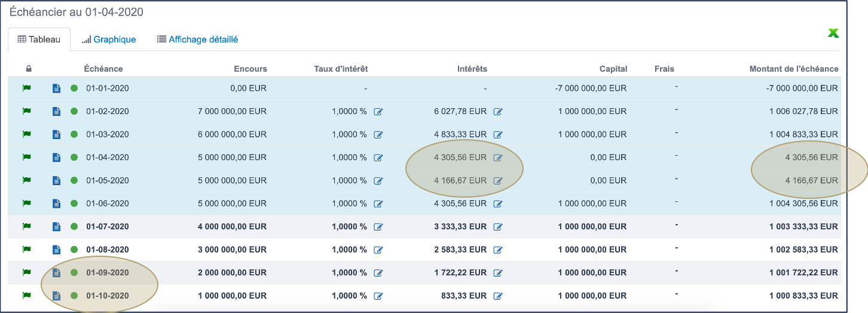
Task: Click green flag on 01-03-2020 row
Action: point(26,134)
